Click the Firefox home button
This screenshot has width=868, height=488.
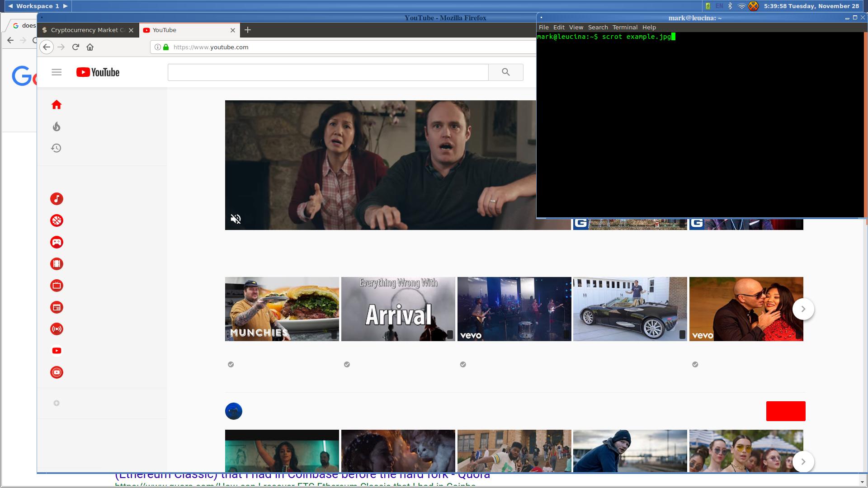point(90,47)
